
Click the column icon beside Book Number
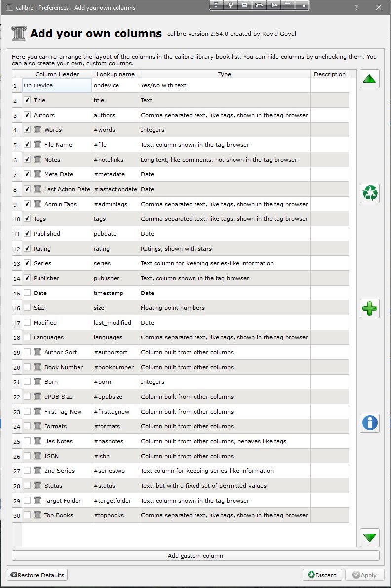pos(38,367)
